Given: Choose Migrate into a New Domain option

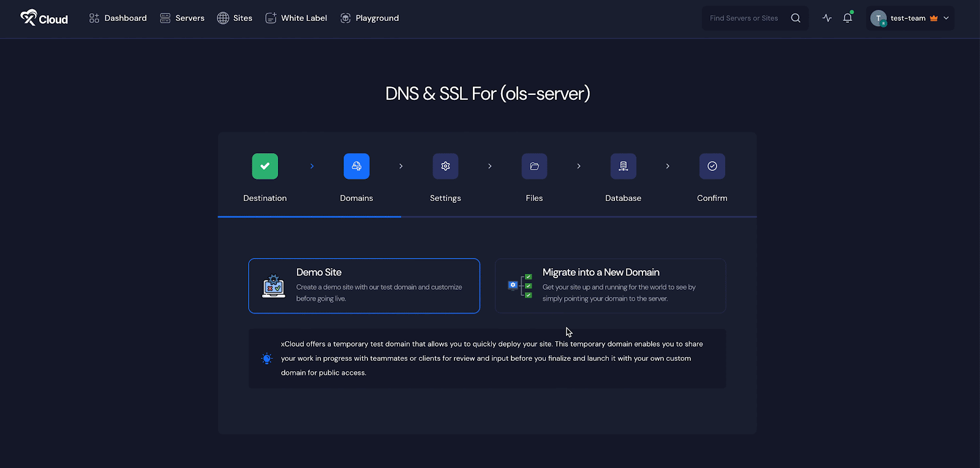Looking at the screenshot, I should pos(610,285).
